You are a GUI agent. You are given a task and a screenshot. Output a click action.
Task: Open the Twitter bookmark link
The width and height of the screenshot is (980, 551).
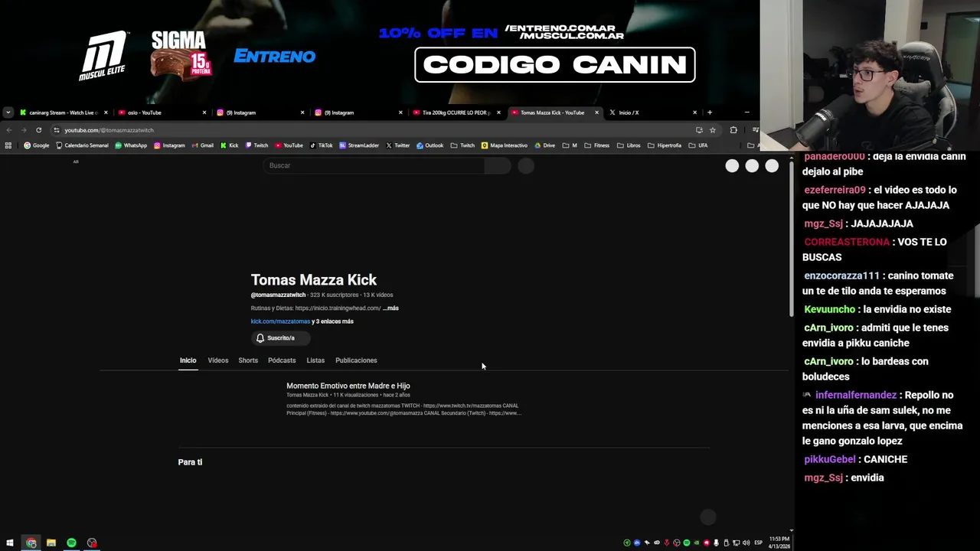(x=397, y=145)
